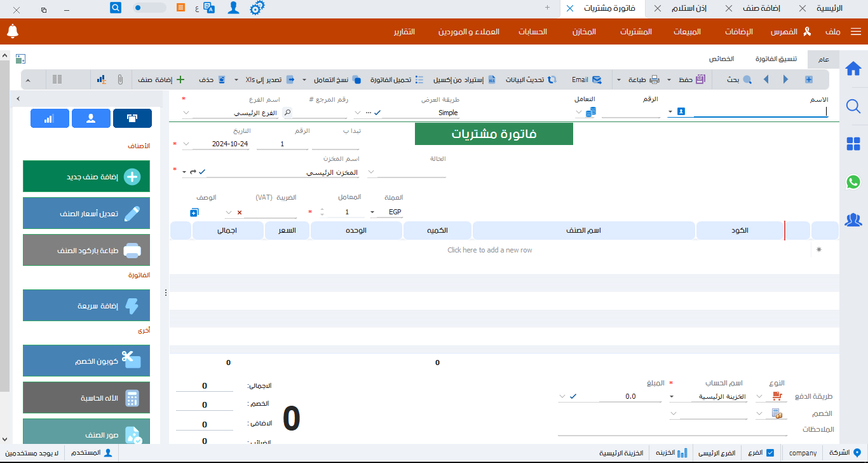Toggle the checkmark next to the المبلغ amount field
The width and height of the screenshot is (868, 463).
tap(574, 395)
